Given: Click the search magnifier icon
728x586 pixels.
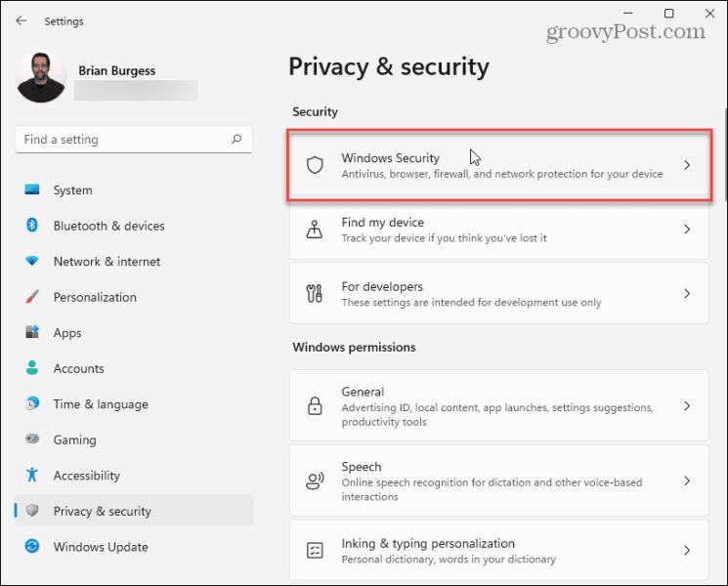Looking at the screenshot, I should click(x=236, y=140).
